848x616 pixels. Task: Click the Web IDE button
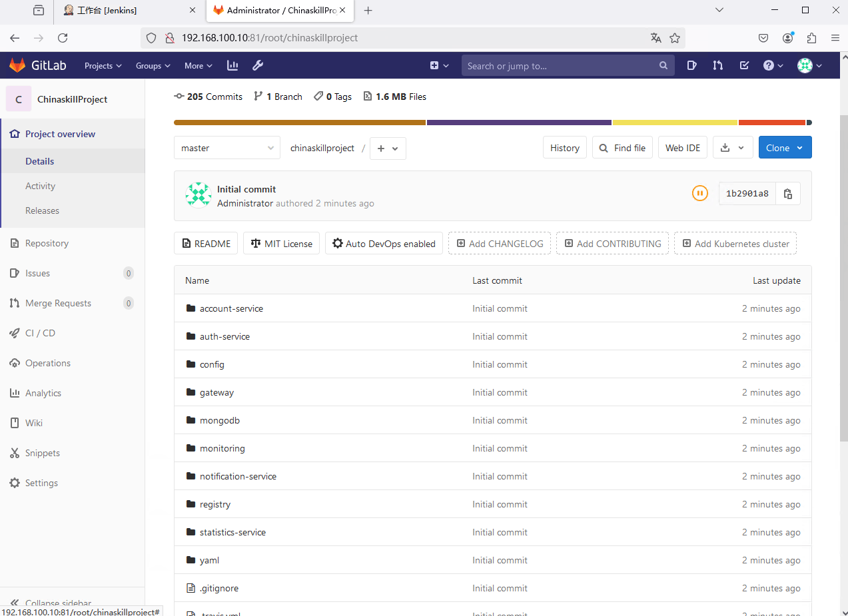point(683,148)
